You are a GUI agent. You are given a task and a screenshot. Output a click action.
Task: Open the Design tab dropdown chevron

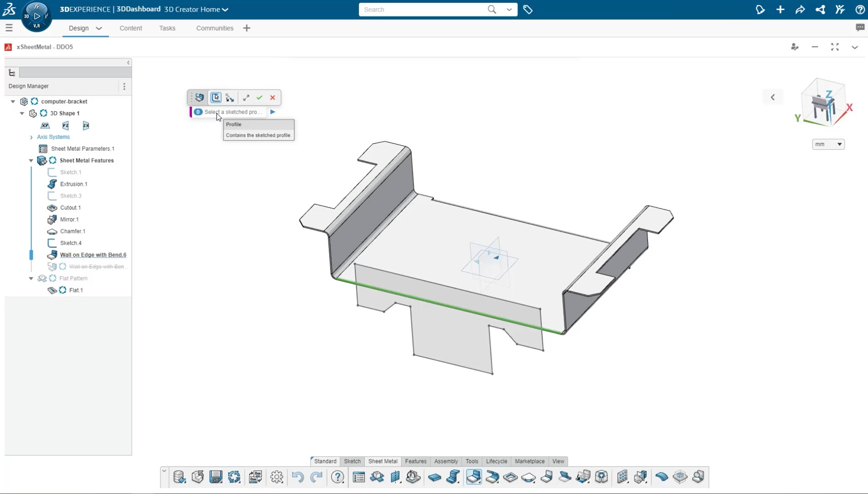tap(98, 28)
